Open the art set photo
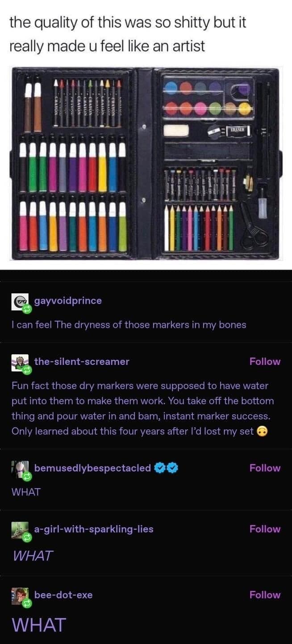The height and width of the screenshot is (644, 292). tap(146, 163)
